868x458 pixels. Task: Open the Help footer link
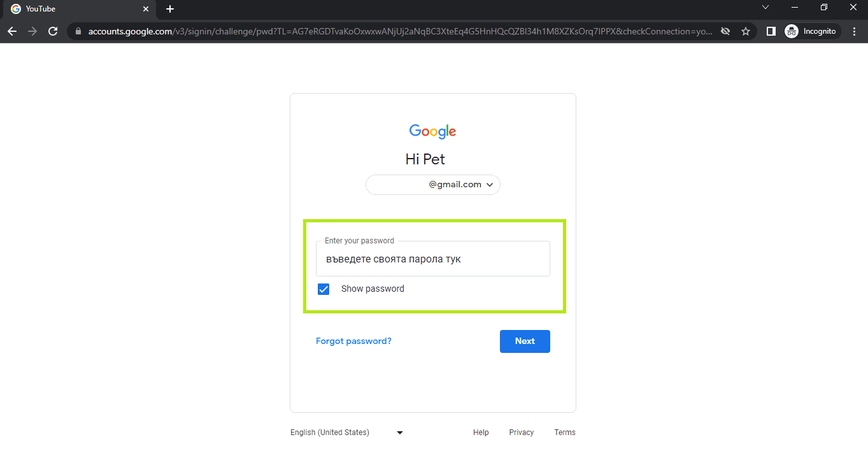point(481,433)
